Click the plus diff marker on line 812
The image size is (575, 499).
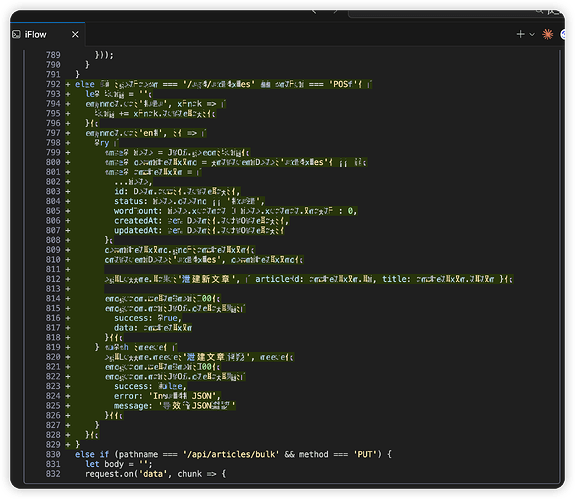pyautogui.click(x=68, y=279)
